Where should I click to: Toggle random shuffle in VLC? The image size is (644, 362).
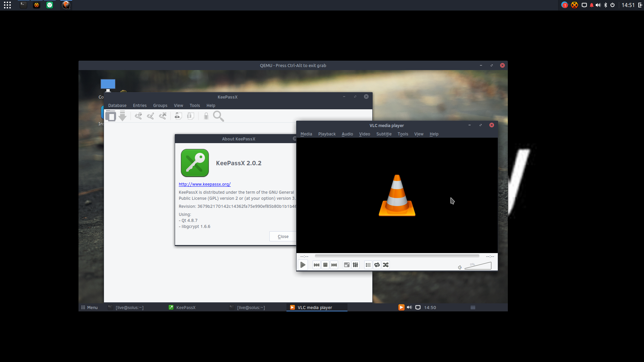(386, 265)
